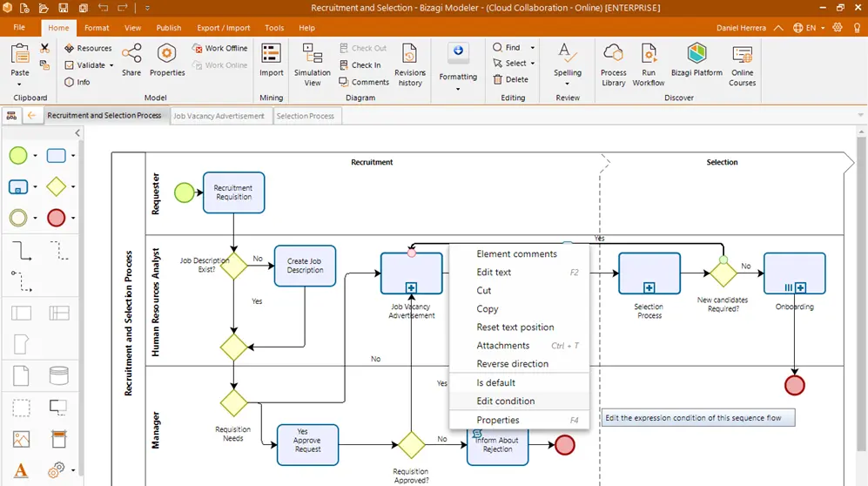Switch to Simulation View

pyautogui.click(x=313, y=64)
